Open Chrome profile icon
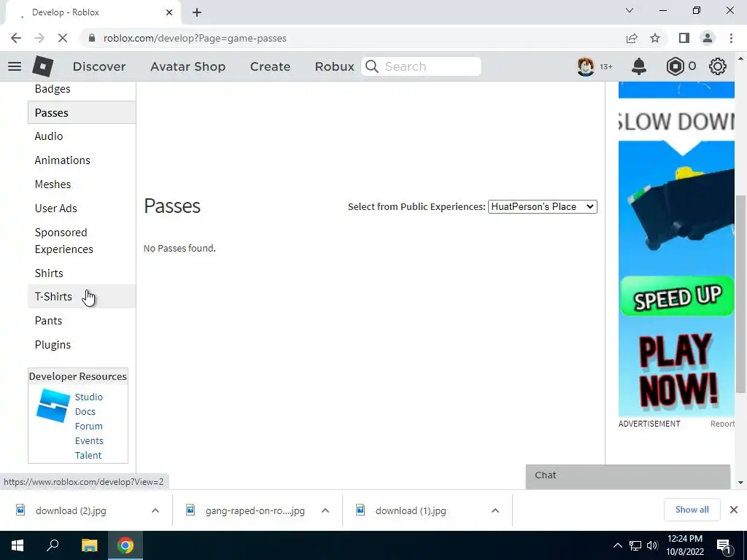 coord(708,38)
